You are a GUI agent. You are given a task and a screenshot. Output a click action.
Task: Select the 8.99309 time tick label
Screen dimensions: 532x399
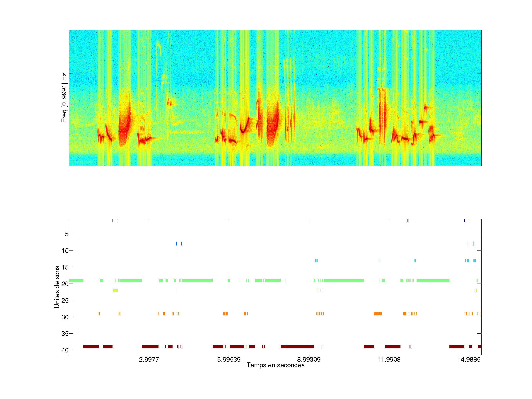click(x=309, y=359)
